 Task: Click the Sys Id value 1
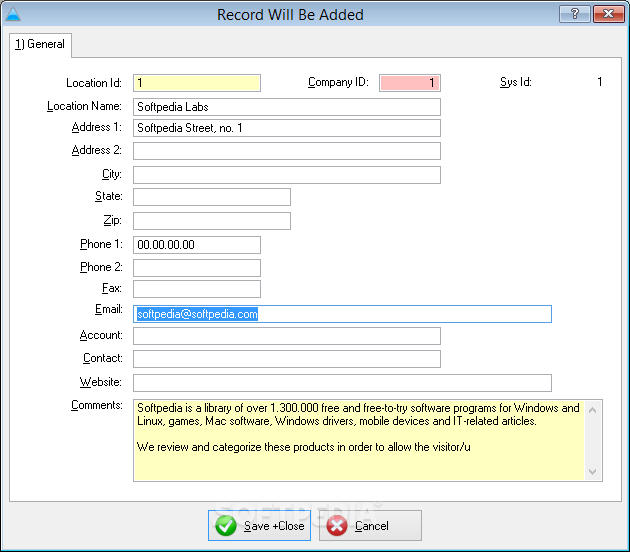pos(599,82)
